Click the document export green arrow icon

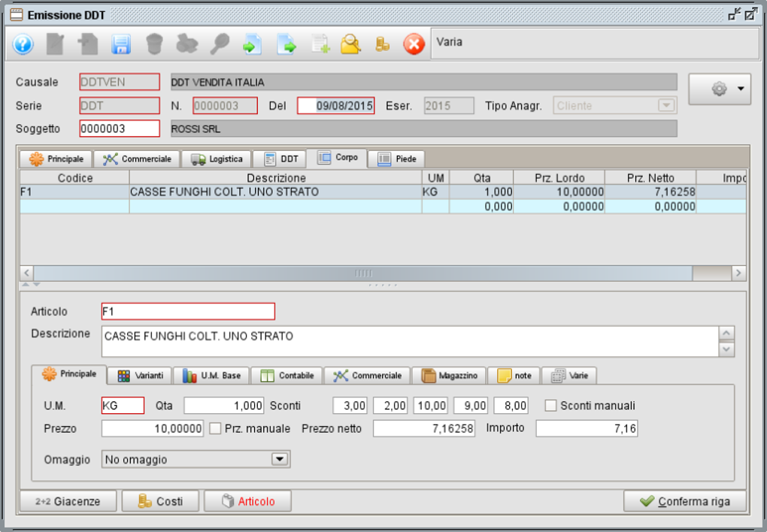pyautogui.click(x=286, y=45)
